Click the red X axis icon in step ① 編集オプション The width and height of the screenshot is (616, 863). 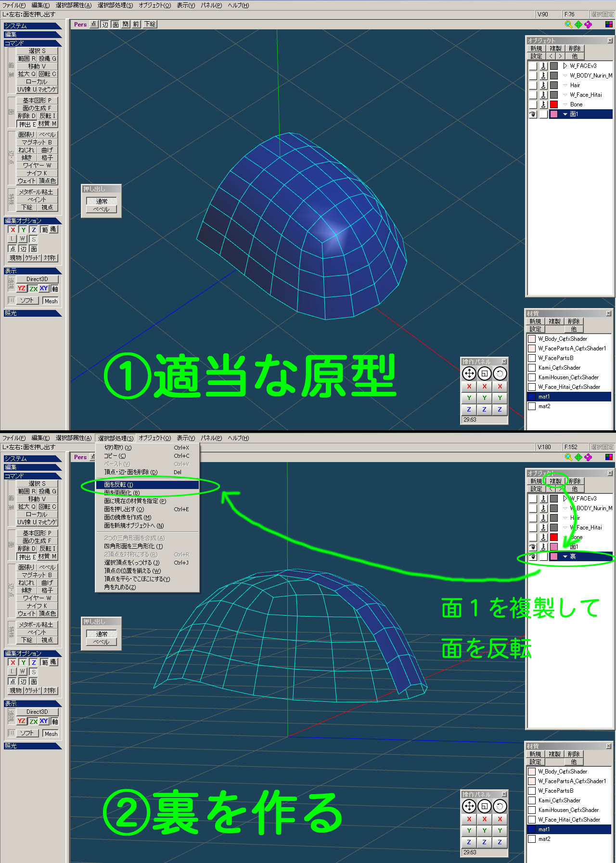13,230
